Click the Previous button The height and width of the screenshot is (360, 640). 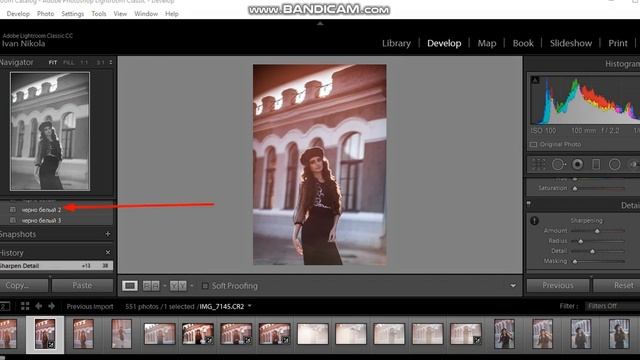point(558,285)
